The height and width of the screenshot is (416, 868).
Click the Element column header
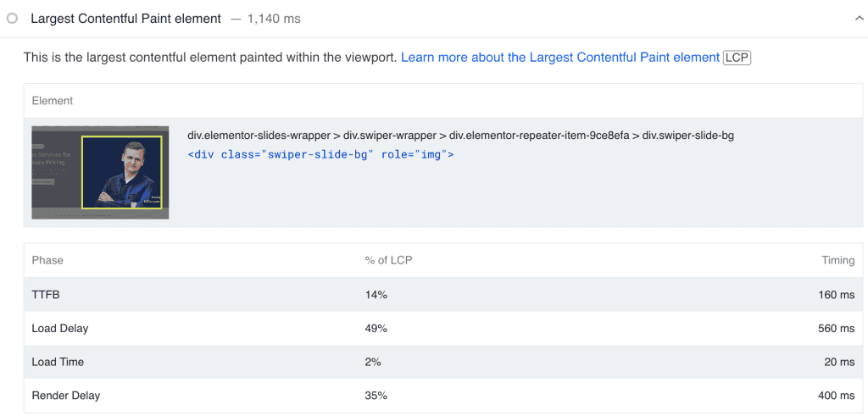click(53, 101)
